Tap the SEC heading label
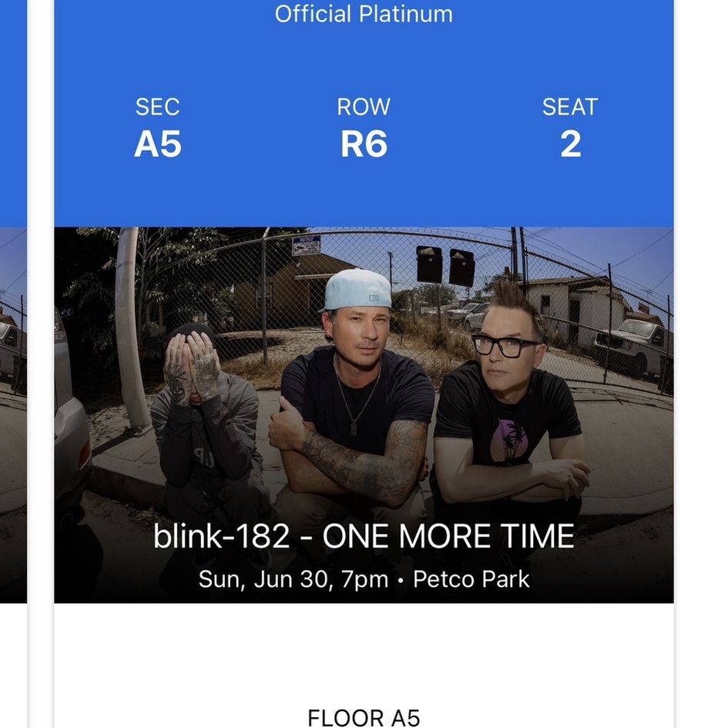728x728 pixels. pos(158,107)
